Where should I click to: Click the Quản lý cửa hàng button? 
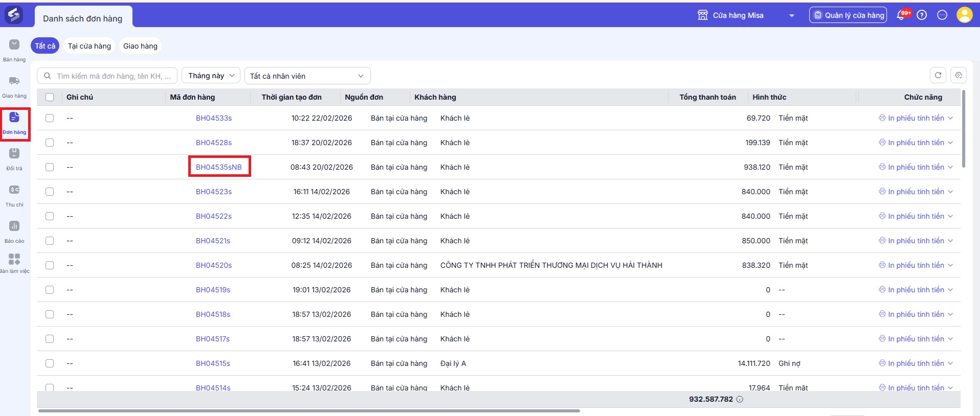click(x=848, y=15)
